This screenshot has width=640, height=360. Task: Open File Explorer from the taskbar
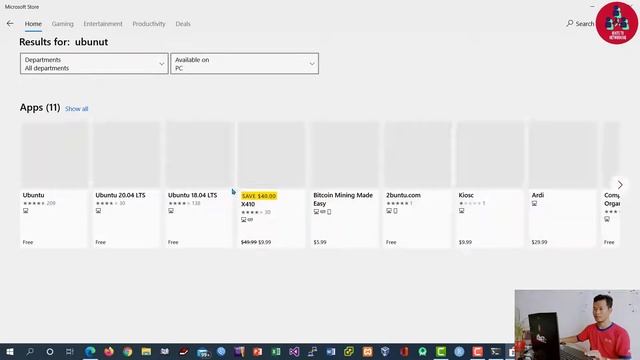pos(146,351)
